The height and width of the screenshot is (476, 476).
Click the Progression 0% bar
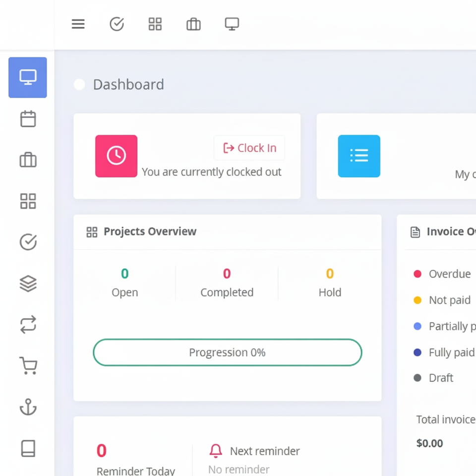[x=228, y=353]
